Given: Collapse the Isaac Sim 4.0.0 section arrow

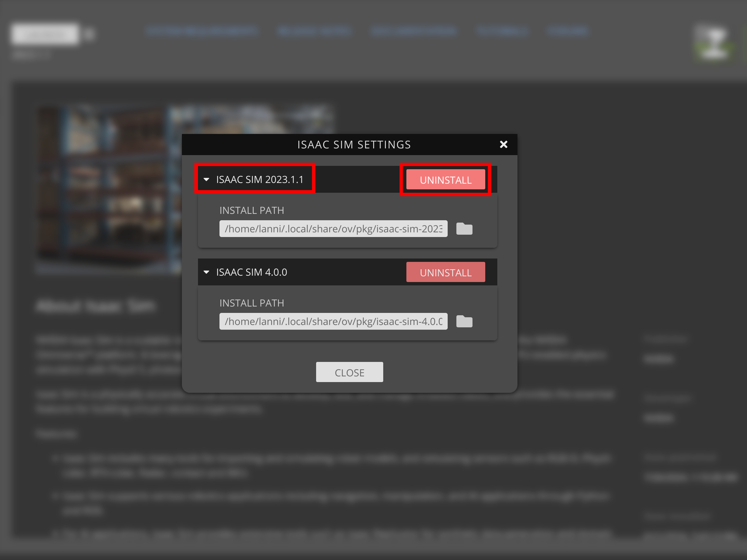Looking at the screenshot, I should pyautogui.click(x=206, y=272).
